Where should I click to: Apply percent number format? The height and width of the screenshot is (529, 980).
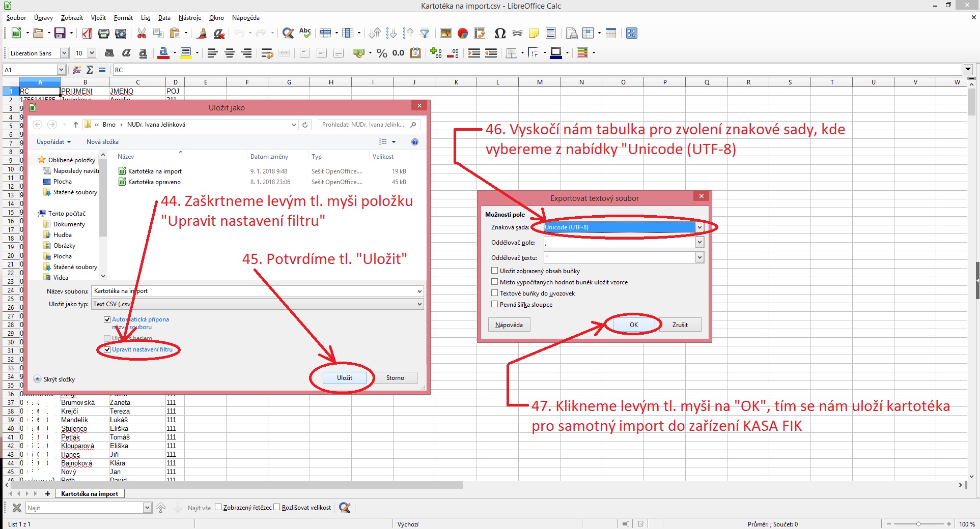pos(382,53)
